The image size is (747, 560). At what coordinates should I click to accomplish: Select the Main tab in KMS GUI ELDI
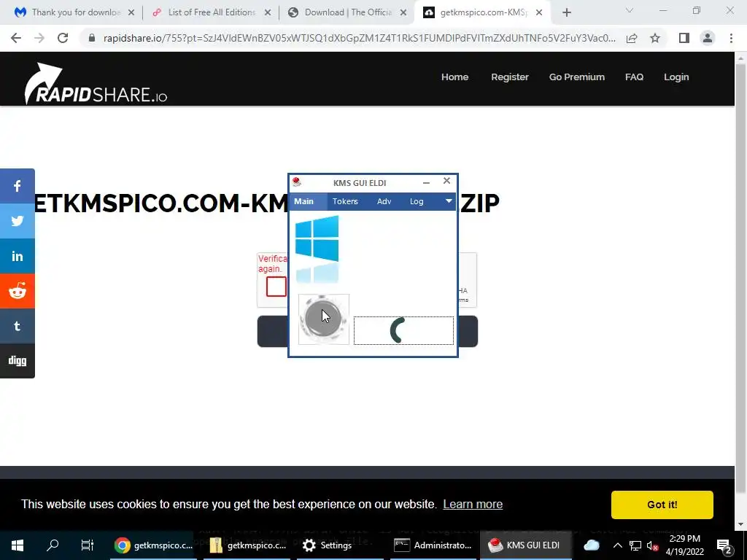(304, 201)
